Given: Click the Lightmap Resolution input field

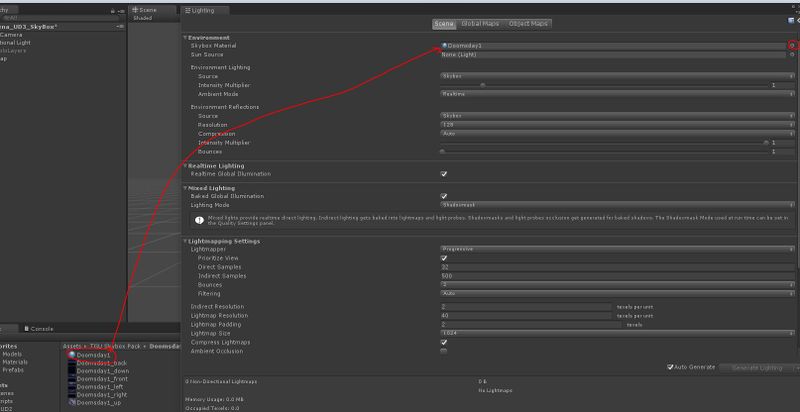Looking at the screenshot, I should tap(526, 316).
